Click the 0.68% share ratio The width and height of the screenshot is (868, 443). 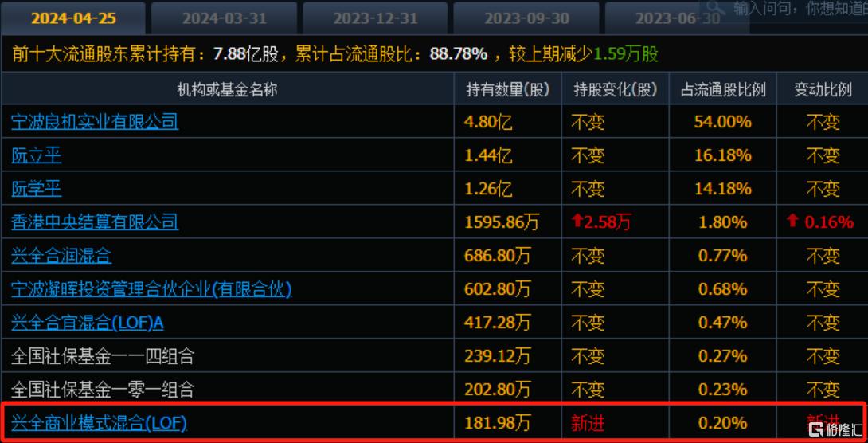click(723, 288)
